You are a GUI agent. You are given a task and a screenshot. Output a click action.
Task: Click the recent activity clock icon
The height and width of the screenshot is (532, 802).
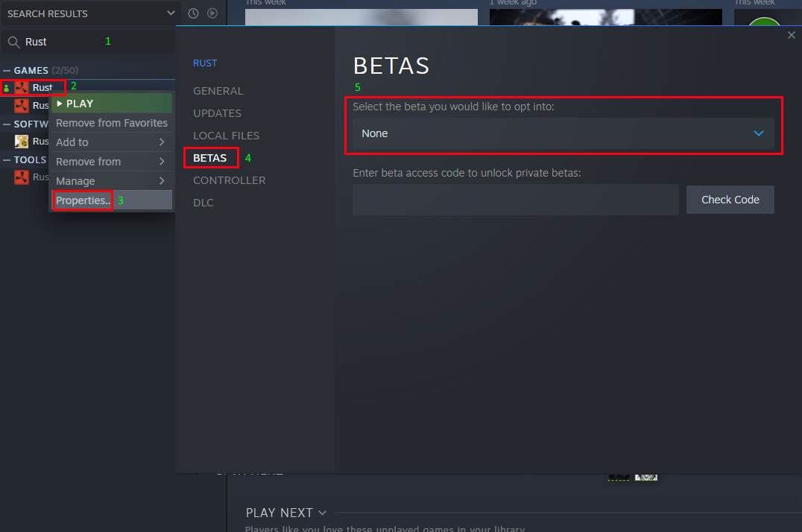tap(193, 13)
